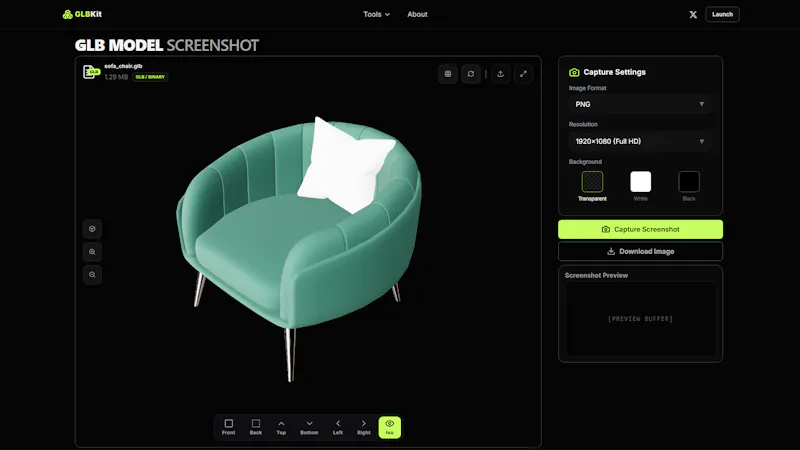
Task: Toggle the grid display icon
Action: [x=447, y=74]
